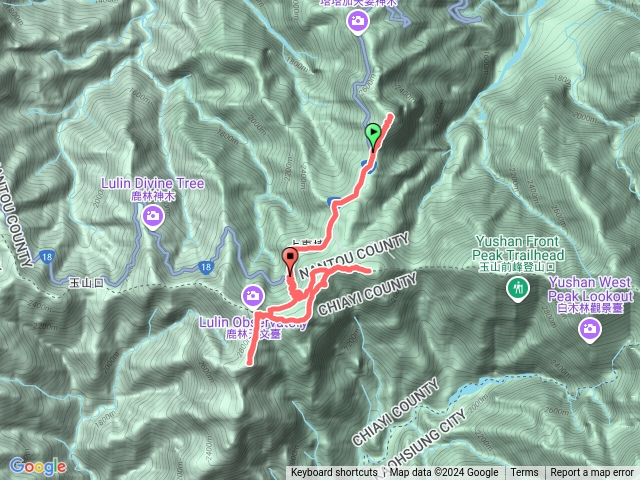Click the 玉山口 place label
The image size is (640, 480).
tap(86, 282)
